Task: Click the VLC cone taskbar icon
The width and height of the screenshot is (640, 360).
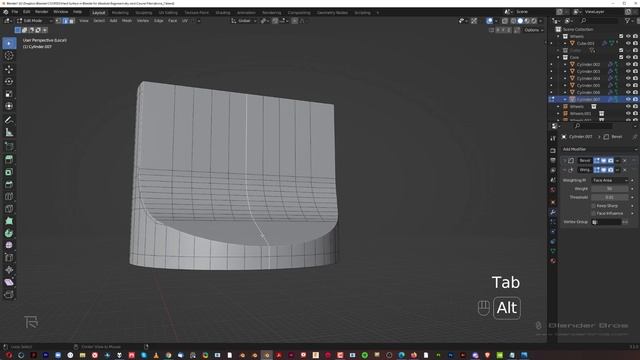Action: click(x=156, y=355)
